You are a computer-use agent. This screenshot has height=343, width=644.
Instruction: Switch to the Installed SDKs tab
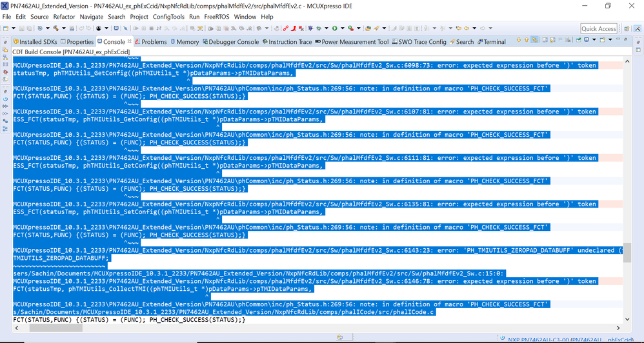click(35, 42)
